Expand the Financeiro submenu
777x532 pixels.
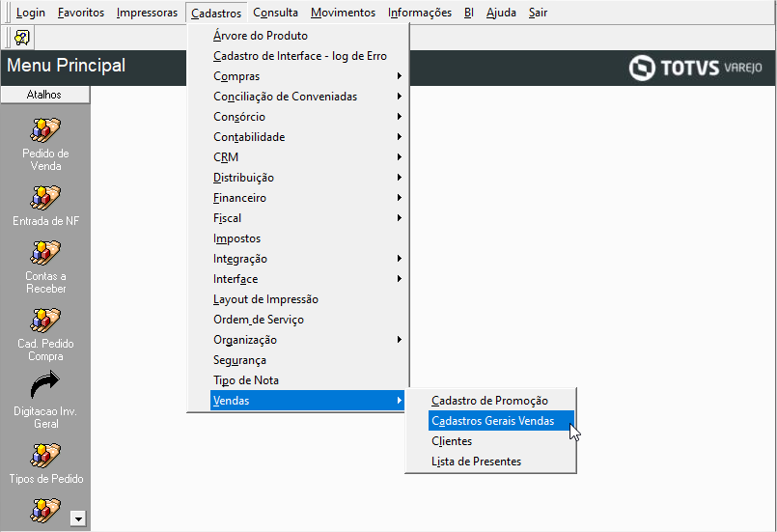(307, 198)
